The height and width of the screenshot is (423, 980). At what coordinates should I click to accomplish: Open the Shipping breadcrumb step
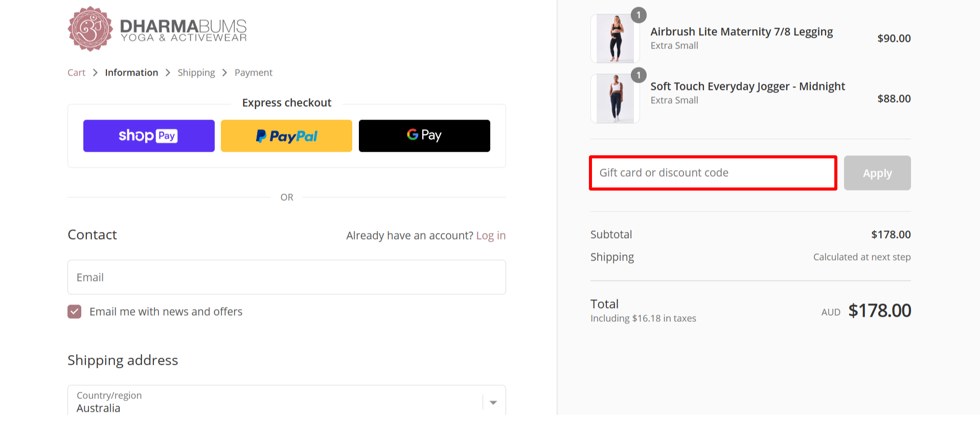(x=196, y=73)
